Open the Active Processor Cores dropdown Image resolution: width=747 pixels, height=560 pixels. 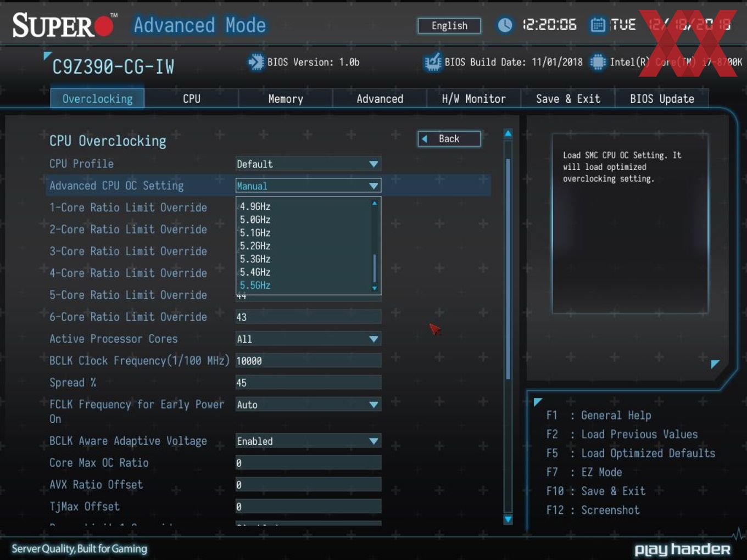[308, 339]
